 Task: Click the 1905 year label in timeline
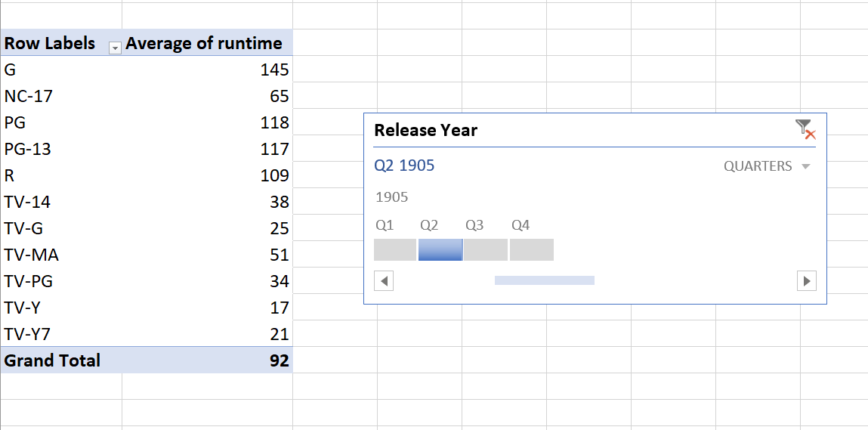(392, 197)
